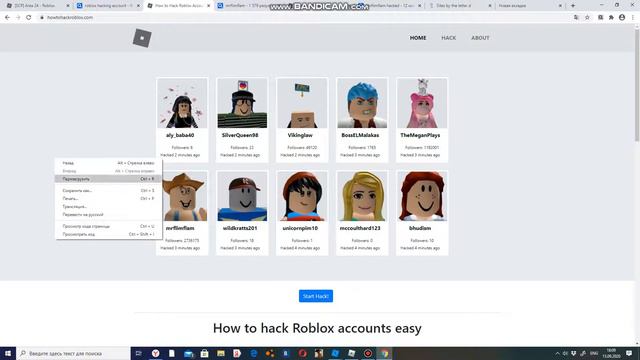
Task: Open File Explorer on the taskbar
Action: pyautogui.click(x=221, y=353)
